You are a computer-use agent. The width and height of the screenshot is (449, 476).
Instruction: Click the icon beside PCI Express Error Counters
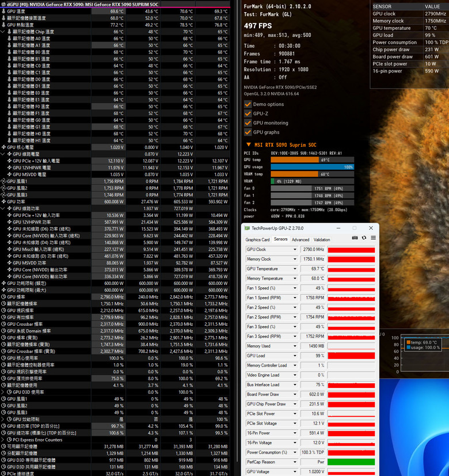(9, 440)
